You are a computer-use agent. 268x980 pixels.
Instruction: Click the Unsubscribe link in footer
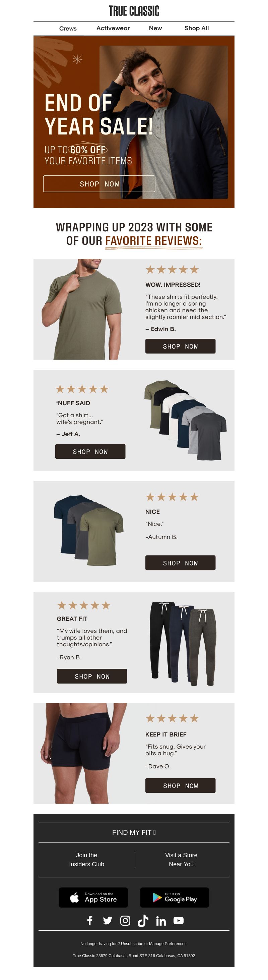(132, 943)
